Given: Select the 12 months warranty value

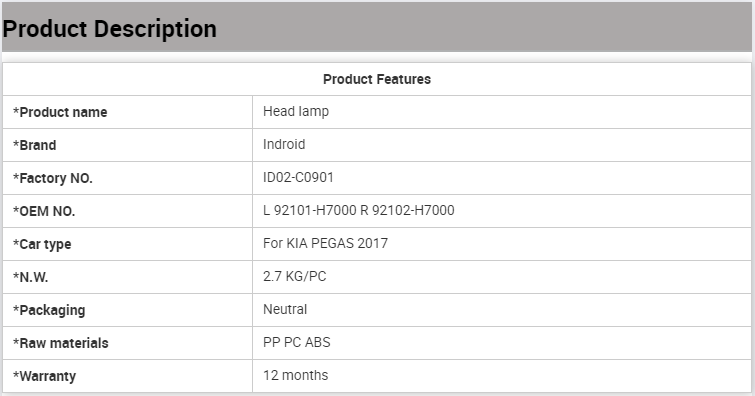Looking at the screenshot, I should [x=296, y=375].
